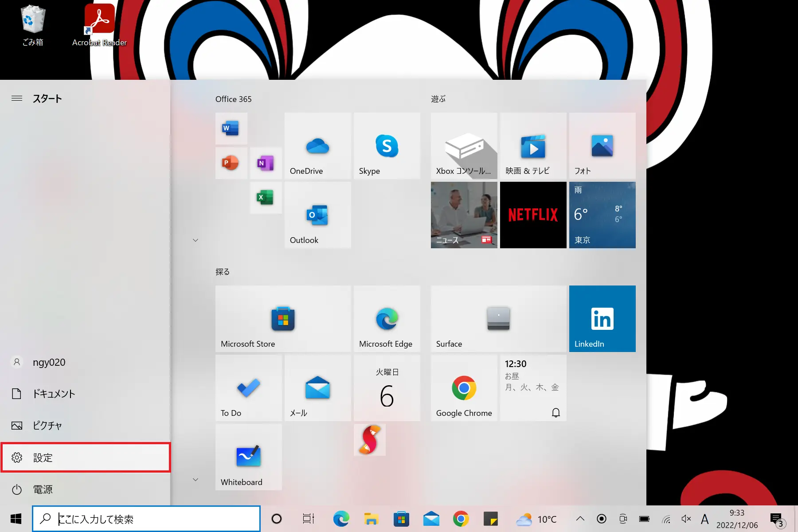Screen dimensions: 798x532
Task: Open the Microsoft Store tile
Action: point(283,319)
